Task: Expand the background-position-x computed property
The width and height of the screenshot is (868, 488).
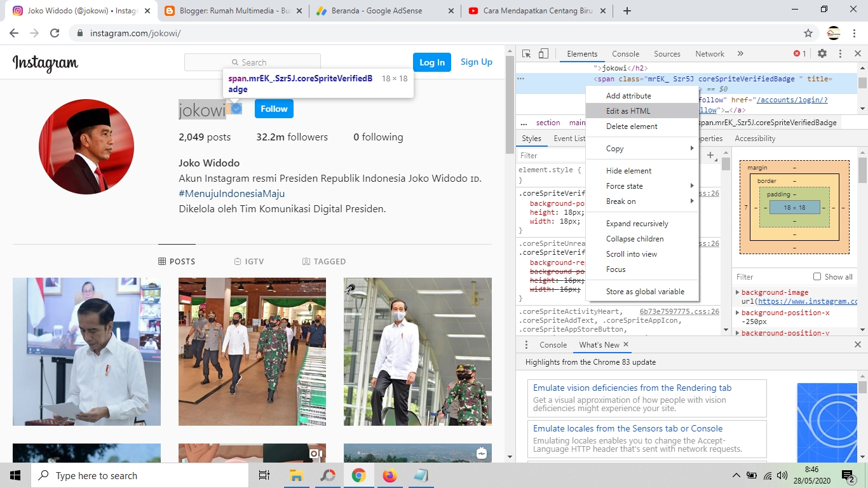Action: [x=738, y=313]
